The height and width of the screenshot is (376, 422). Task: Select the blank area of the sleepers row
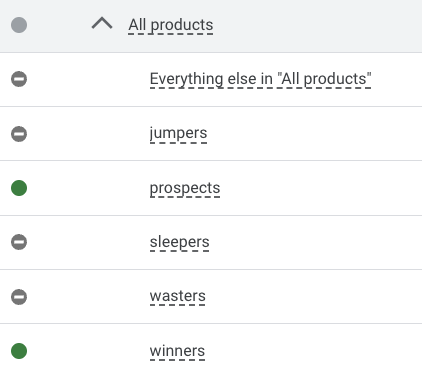(x=313, y=242)
